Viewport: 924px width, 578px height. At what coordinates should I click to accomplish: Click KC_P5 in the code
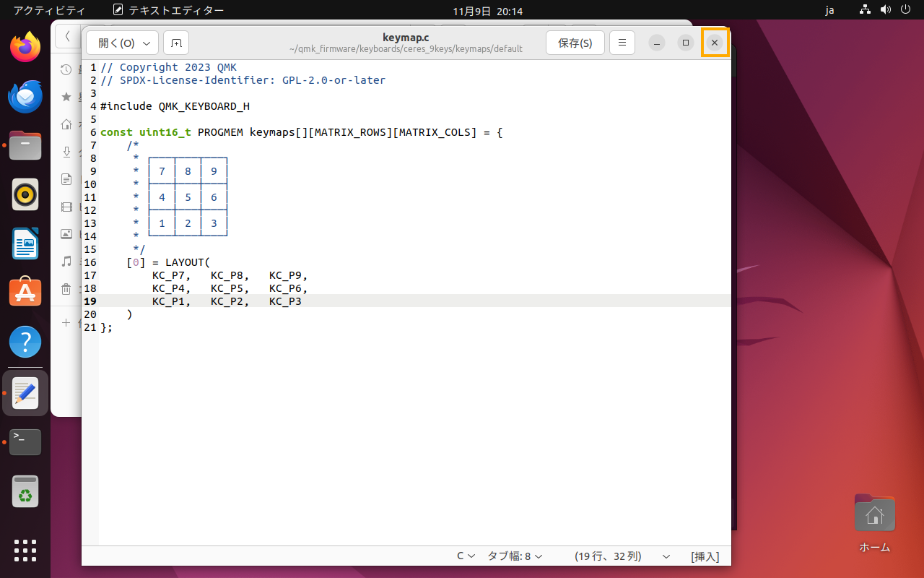(x=227, y=288)
